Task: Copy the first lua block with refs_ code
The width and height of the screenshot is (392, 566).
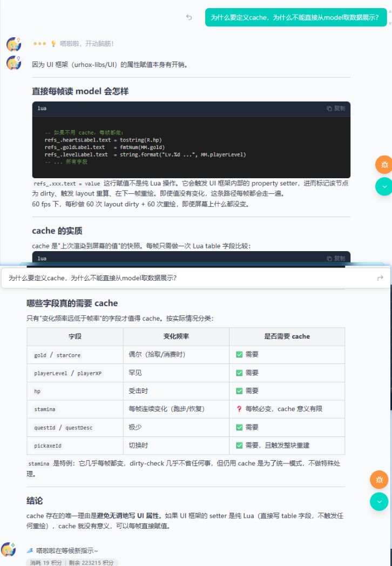Action: (x=336, y=109)
